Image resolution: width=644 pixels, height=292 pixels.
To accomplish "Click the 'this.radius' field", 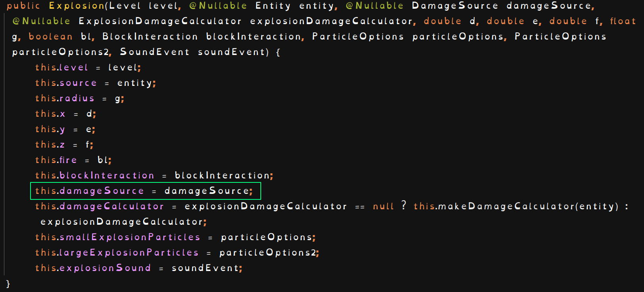I will coord(65,99).
